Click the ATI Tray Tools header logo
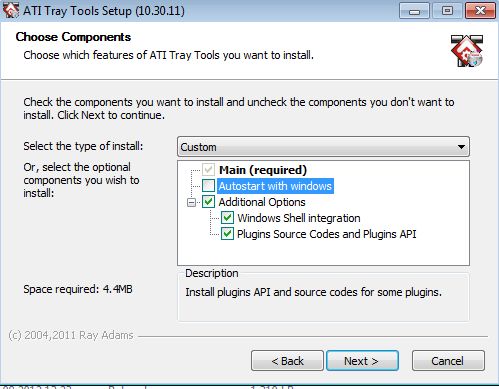Image resolution: width=499 pixels, height=389 pixels. click(x=467, y=51)
